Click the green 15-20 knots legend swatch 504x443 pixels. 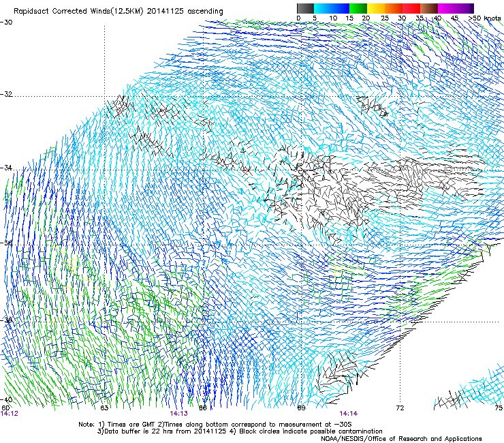[358, 8]
